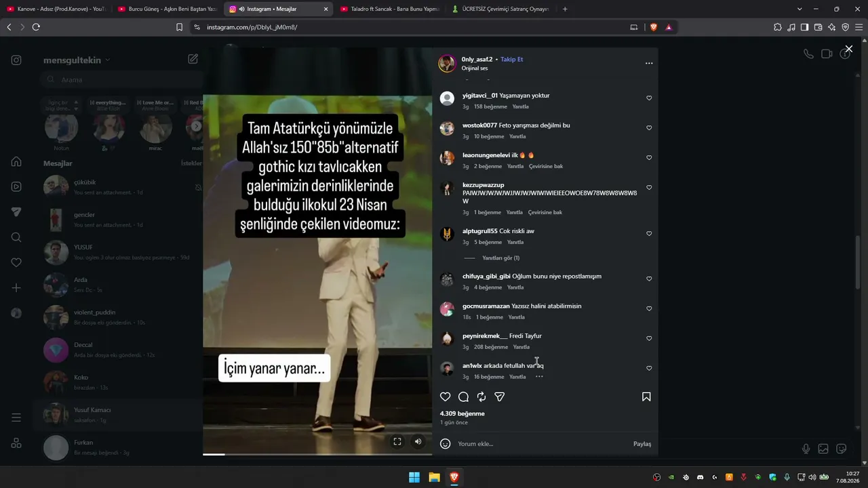
Task: Open a new browser tab
Action: [565, 9]
